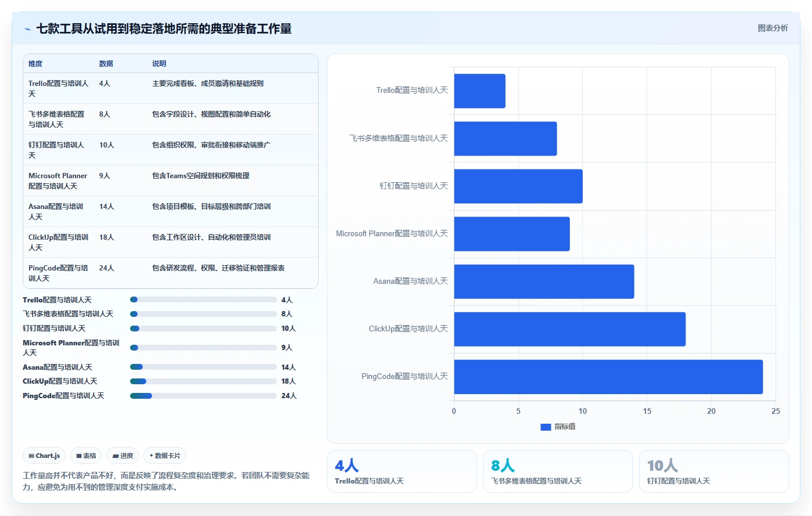
Task: Click the PingCode y-axis label in chart
Action: 405,377
